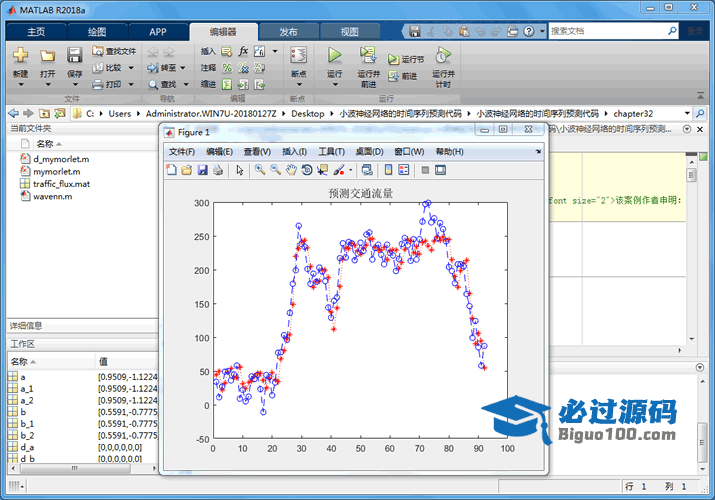The image size is (715, 500).
Task: Switch to the 绘图 ribbon tab
Action: click(96, 32)
